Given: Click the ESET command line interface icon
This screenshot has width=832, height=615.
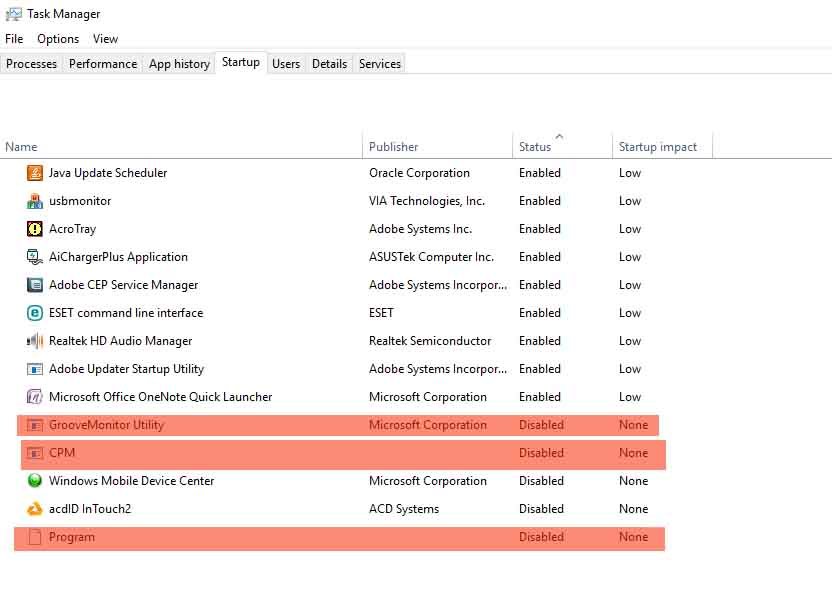Looking at the screenshot, I should click(35, 313).
